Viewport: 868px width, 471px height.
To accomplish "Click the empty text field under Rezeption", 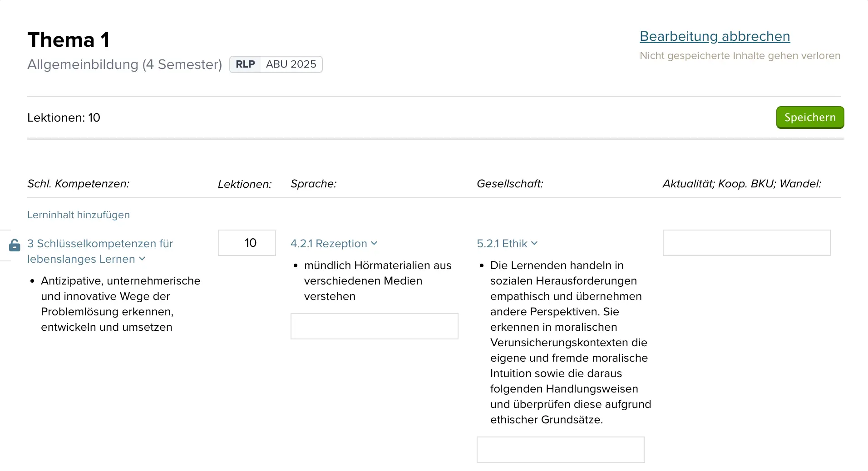I will (x=374, y=326).
